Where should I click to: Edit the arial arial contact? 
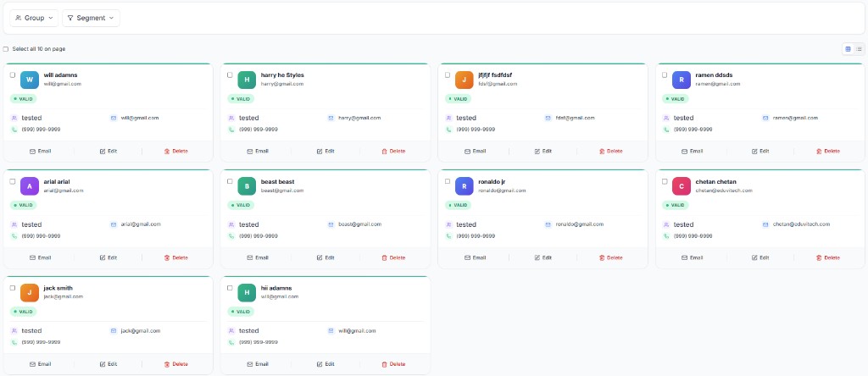[x=108, y=257]
